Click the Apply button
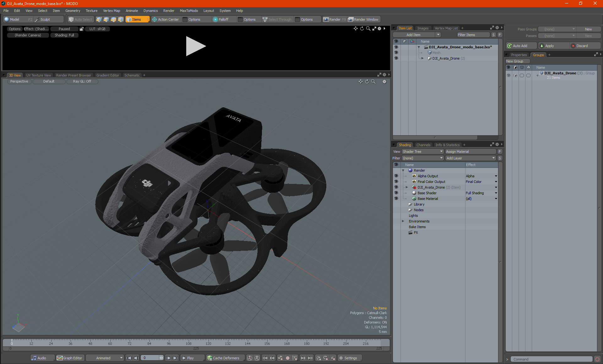Image resolution: width=603 pixels, height=364 pixels. click(x=554, y=46)
